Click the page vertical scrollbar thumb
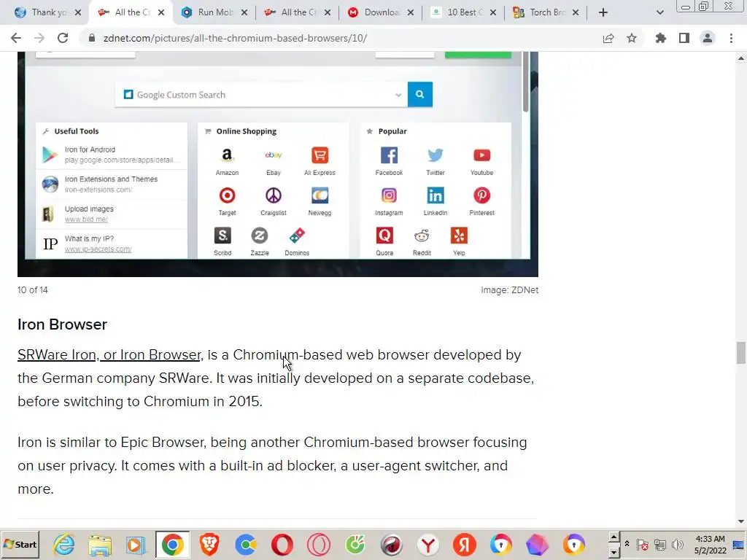Screen dimensions: 747x560 pyautogui.click(x=741, y=353)
